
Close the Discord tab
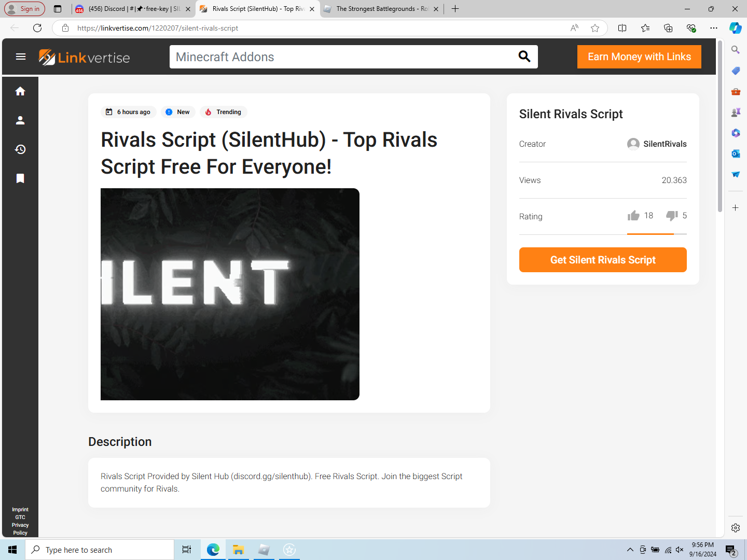click(188, 9)
